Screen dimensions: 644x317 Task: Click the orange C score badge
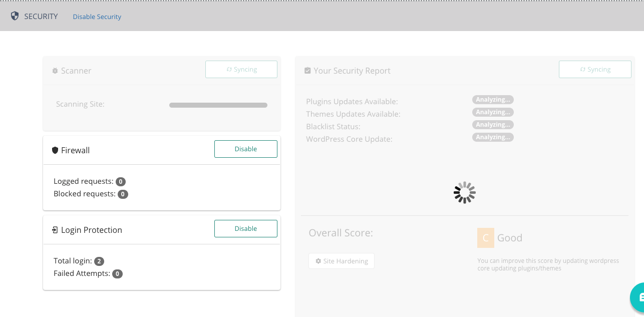pos(485,238)
